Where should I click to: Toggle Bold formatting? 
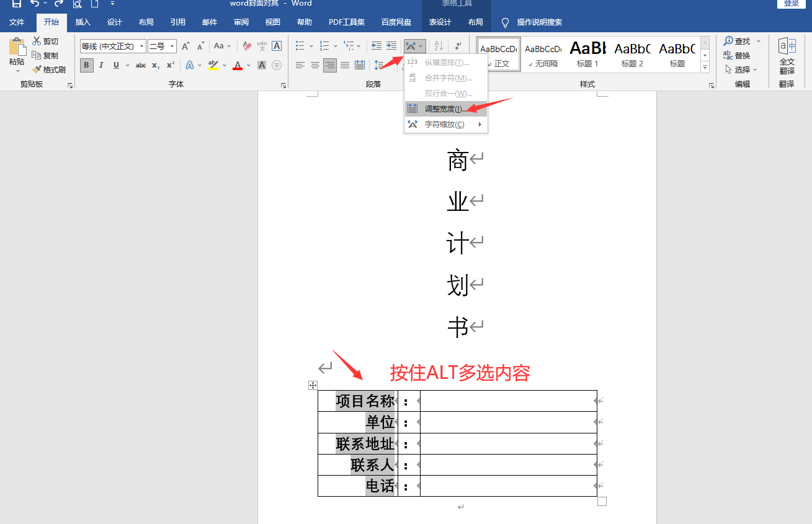(86, 65)
